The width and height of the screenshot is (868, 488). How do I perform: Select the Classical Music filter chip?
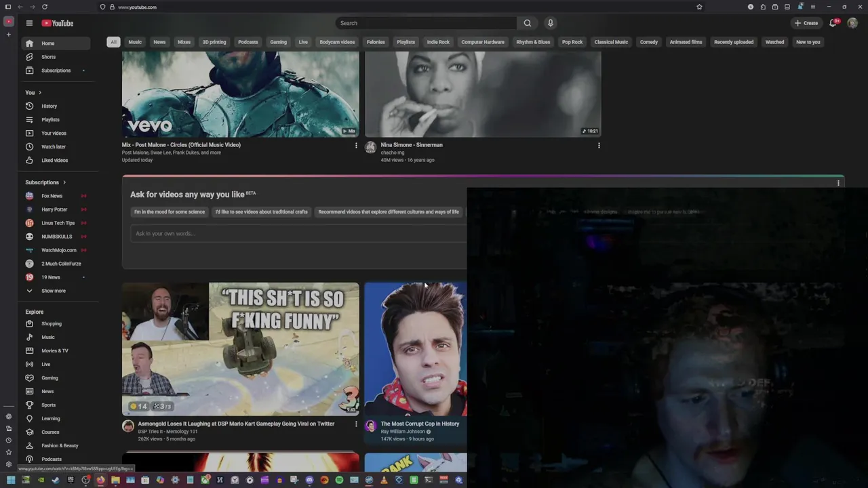pos(611,42)
